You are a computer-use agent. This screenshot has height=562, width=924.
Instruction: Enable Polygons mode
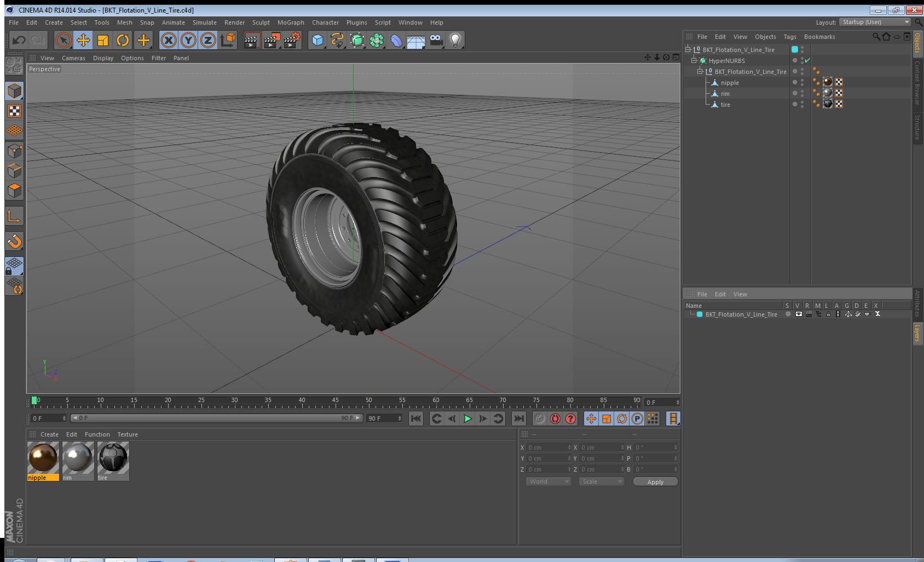(14, 190)
